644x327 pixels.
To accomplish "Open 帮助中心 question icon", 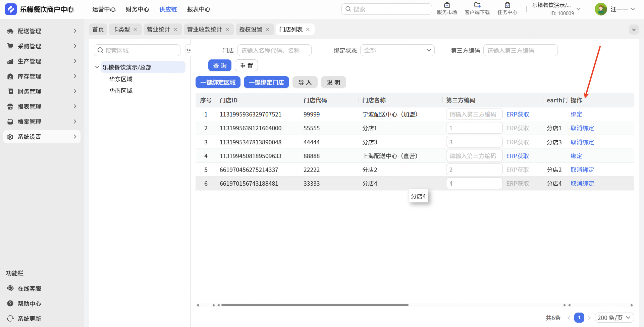I will point(10,303).
